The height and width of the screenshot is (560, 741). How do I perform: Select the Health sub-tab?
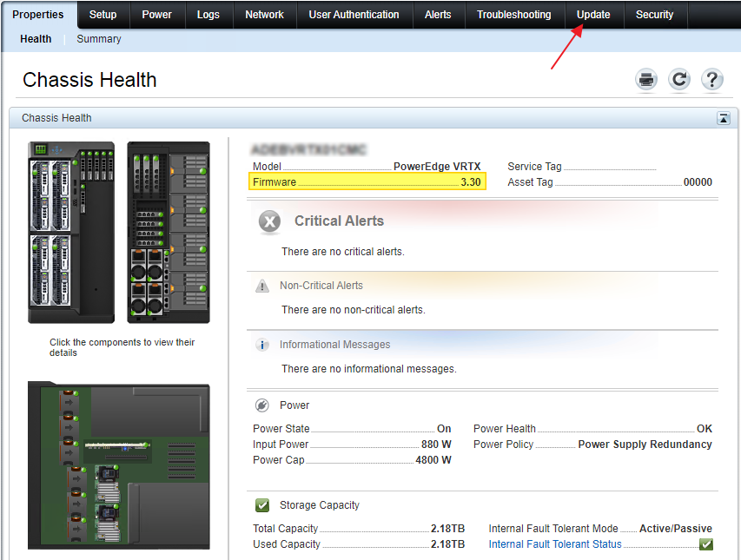pyautogui.click(x=36, y=39)
